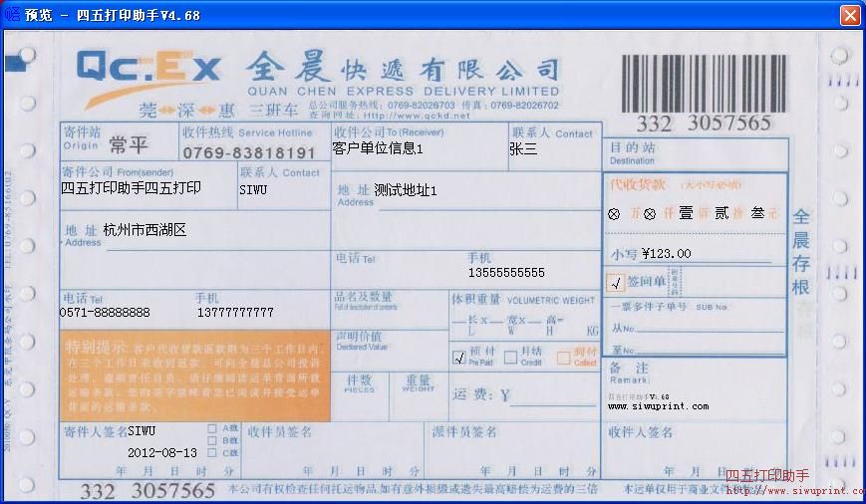Viewport: 866px width, 504px height.
Task: Click receiver address 测试地址1
Action: point(406,191)
